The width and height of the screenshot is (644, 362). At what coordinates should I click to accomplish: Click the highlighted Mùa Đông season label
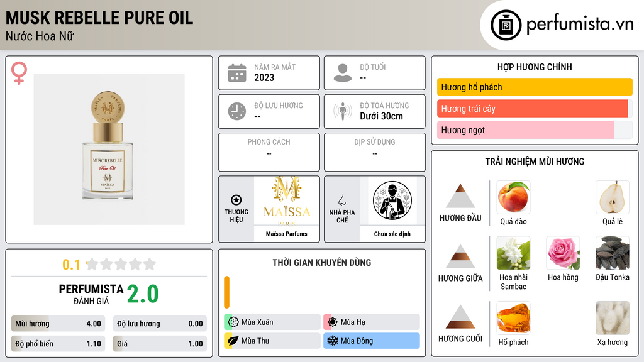click(357, 341)
